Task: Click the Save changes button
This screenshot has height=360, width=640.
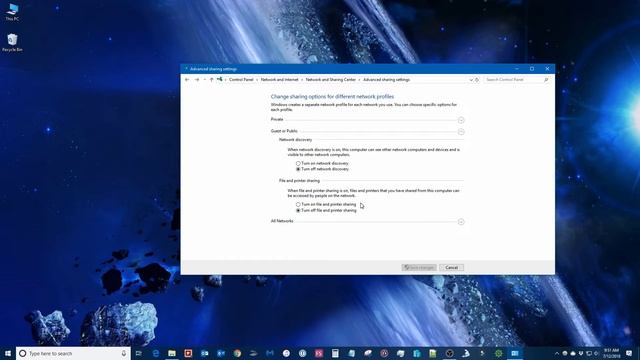Action: pyautogui.click(x=419, y=267)
